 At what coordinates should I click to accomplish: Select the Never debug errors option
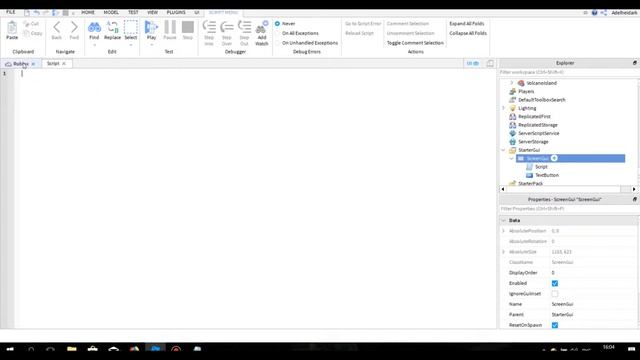click(x=278, y=24)
